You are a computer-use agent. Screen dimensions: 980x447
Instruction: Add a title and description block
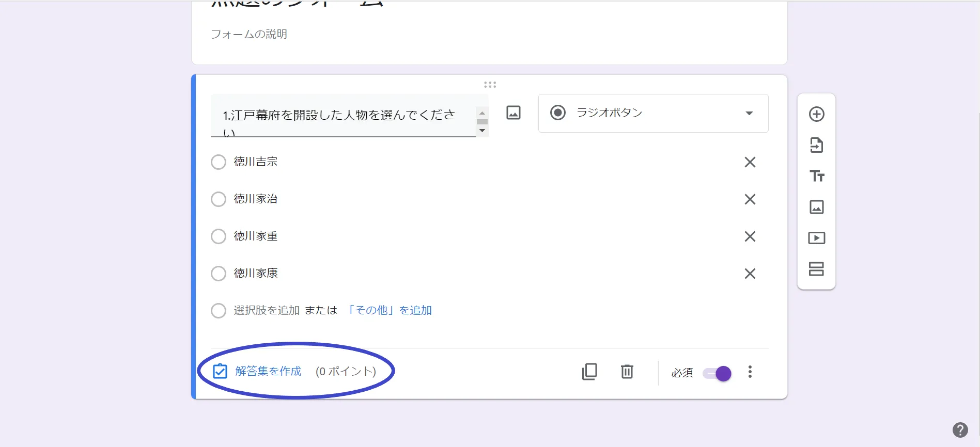[816, 176]
